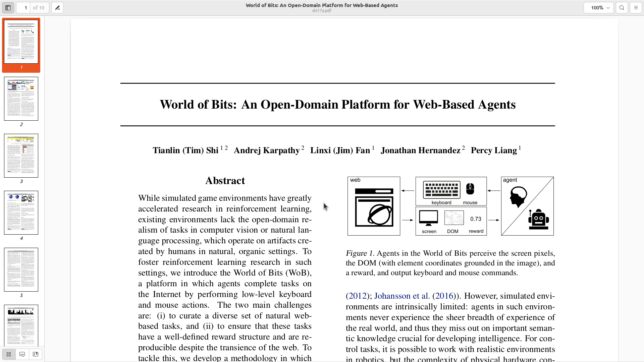Click the page number input field
Image resolution: width=644 pixels, height=362 pixels.
23,8
